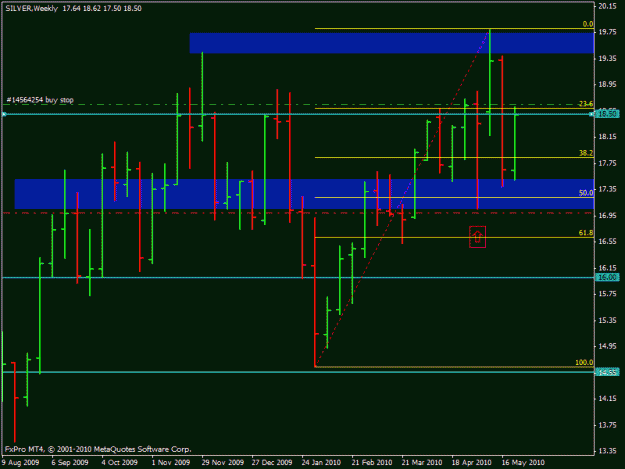Screen dimensions: 625x469
Task: Click the 18.50 price level tag
Action: [x=607, y=114]
